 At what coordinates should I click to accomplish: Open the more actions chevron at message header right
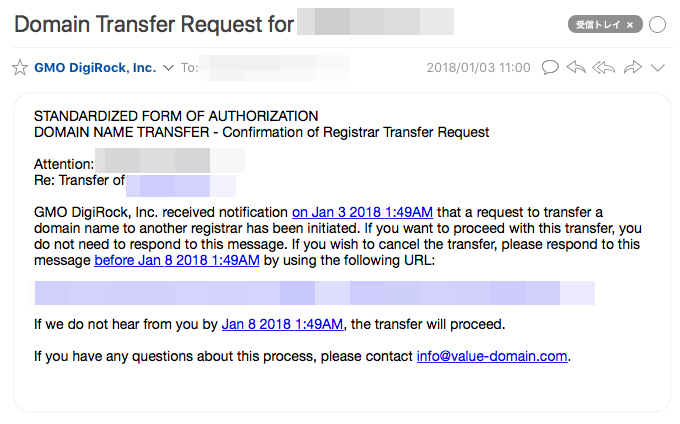pyautogui.click(x=658, y=68)
